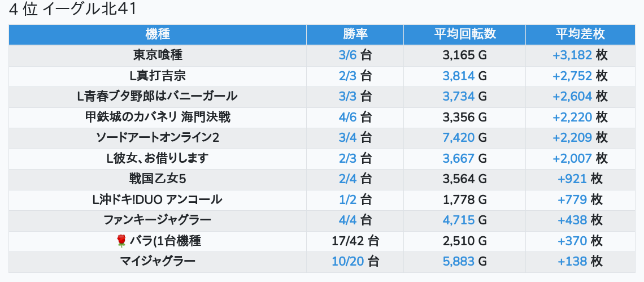This screenshot has height=282, width=644.
Task: Click the 3,814 average spins link
Action: (x=459, y=76)
